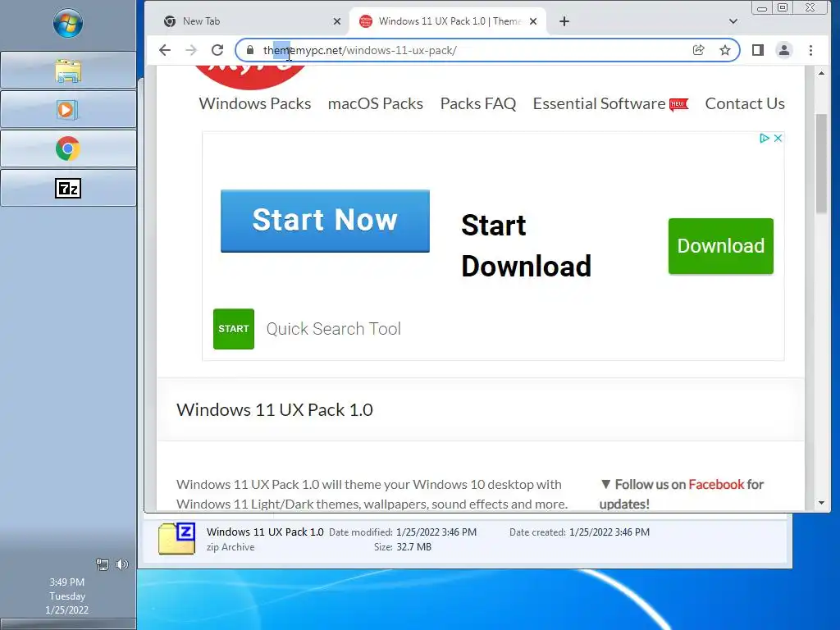The height and width of the screenshot is (630, 840).
Task: Open the Chrome profile avatar
Action: point(783,50)
